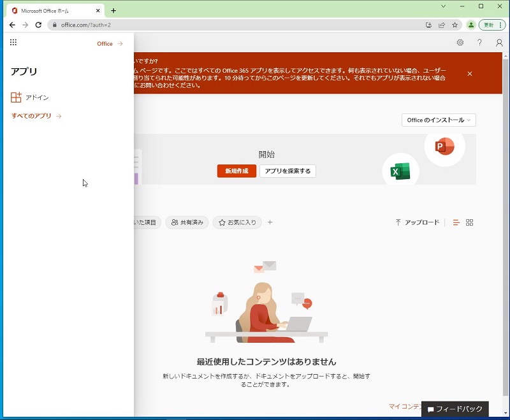Open the アドイン add-ins app
This screenshot has height=420, width=510.
29,98
